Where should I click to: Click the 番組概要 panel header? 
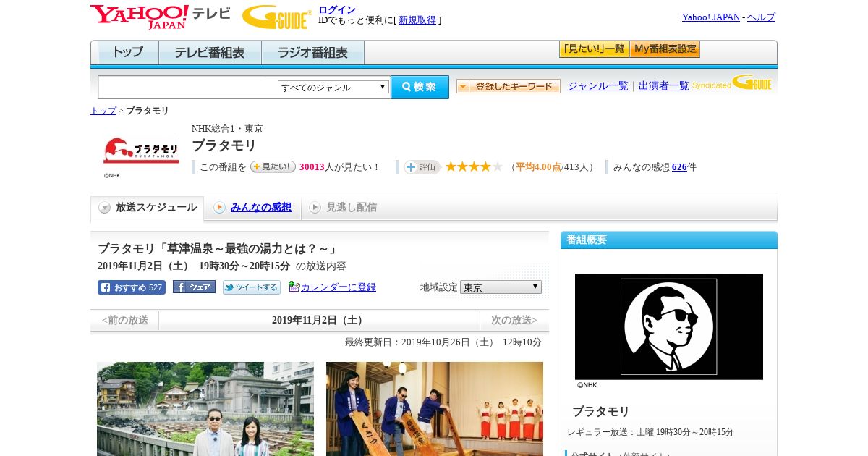click(x=669, y=240)
